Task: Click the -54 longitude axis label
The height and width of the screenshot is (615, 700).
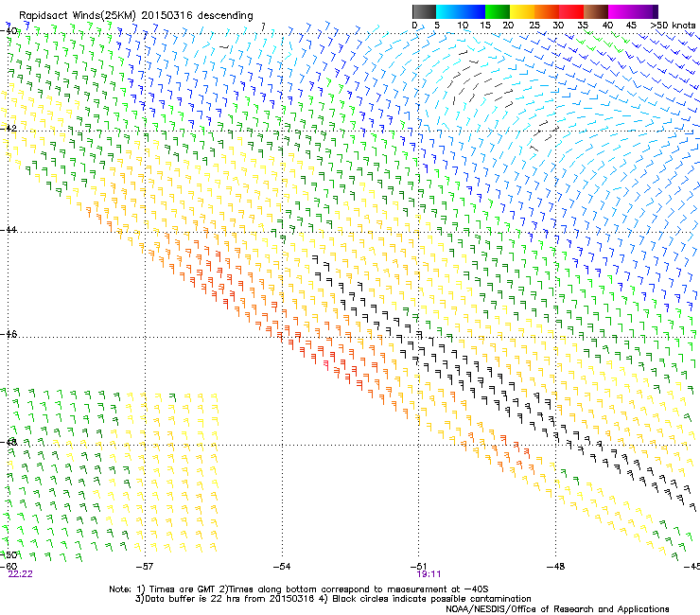Action: pyautogui.click(x=282, y=567)
